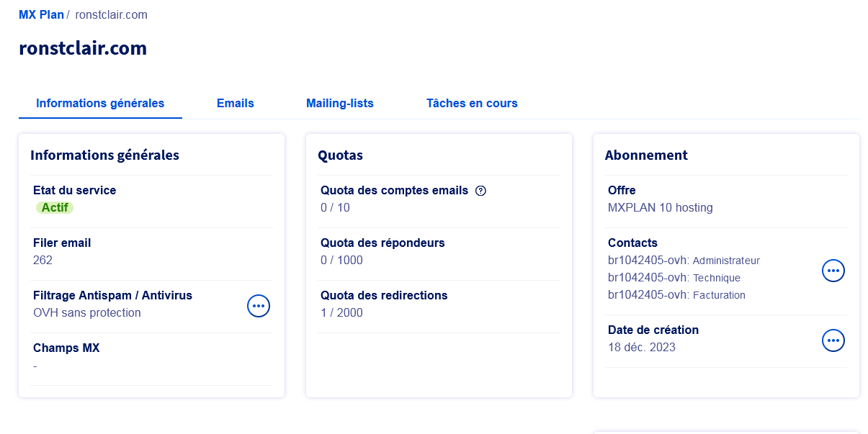Viewport: 868px width, 434px height.
Task: Navigate to MX Plan via breadcrumb
Action: [x=41, y=14]
